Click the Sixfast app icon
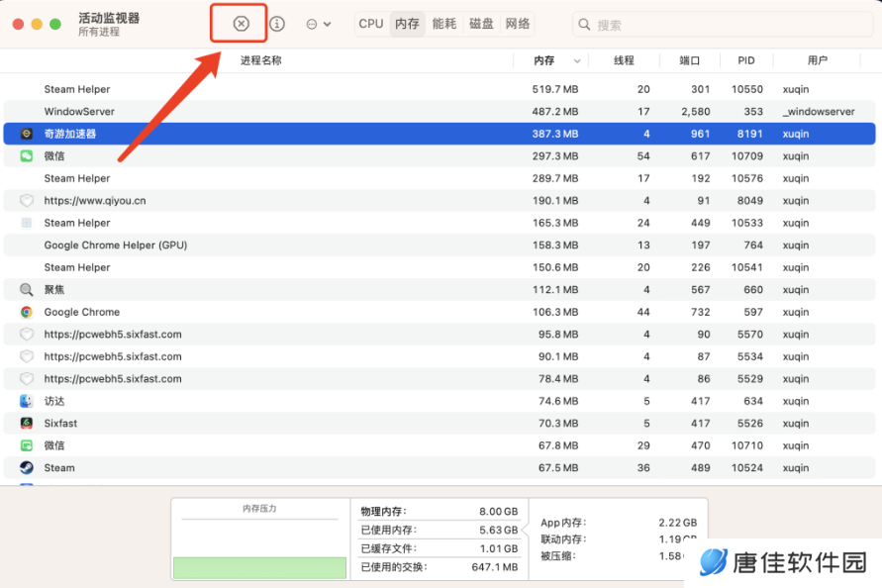 (x=27, y=423)
